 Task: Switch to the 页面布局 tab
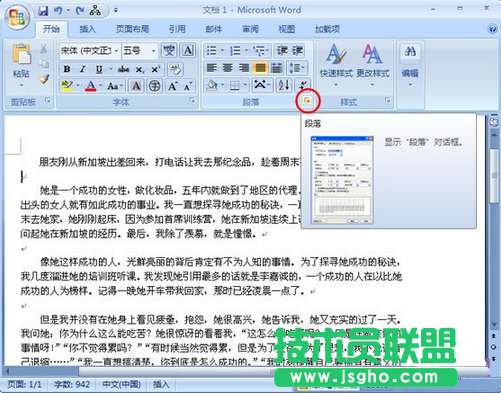pos(132,29)
